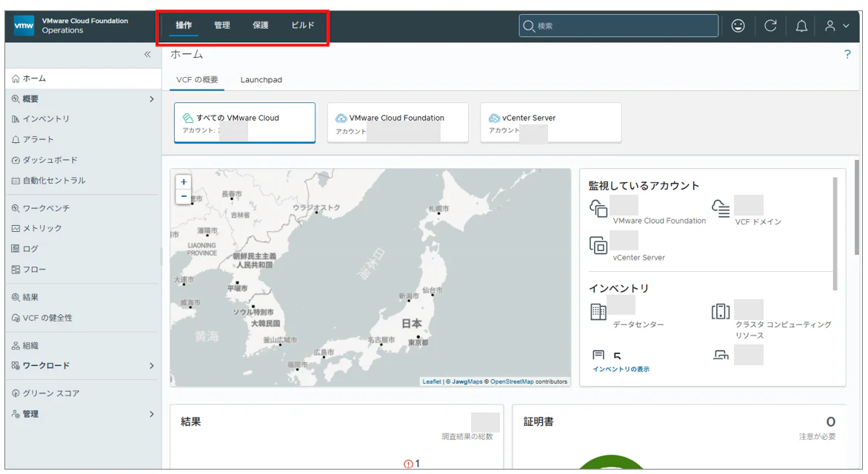Click the VMware Cloud Foundation card icon
Image resolution: width=868 pixels, height=474 pixels.
tap(341, 118)
